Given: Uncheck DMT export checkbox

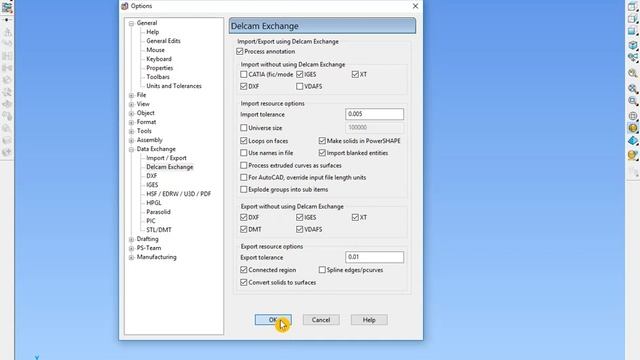Looking at the screenshot, I should coord(244,229).
